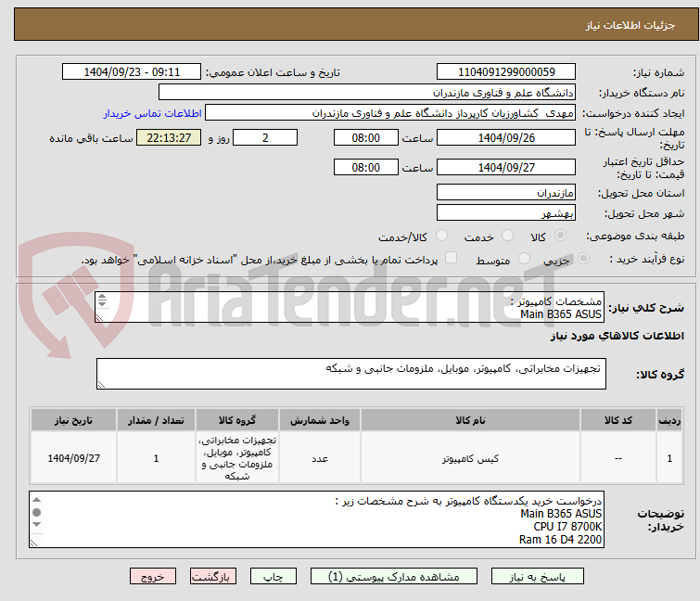This screenshot has height=601, width=700.
Task: Click scroll up arrow in شرح کلی نیاز box
Action: pyautogui.click(x=102, y=297)
